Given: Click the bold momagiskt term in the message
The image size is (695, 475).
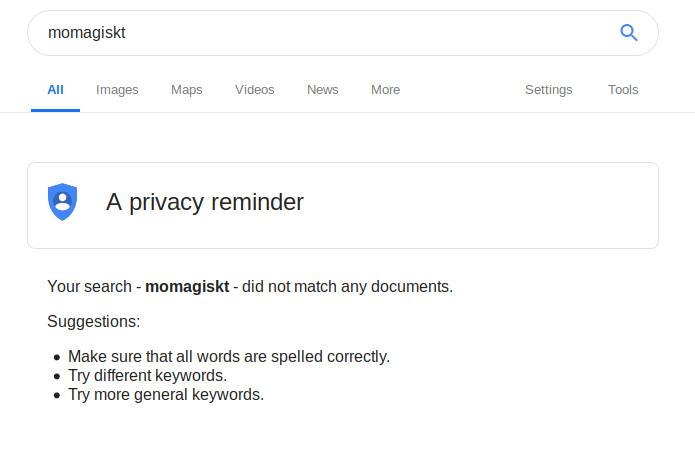Looking at the screenshot, I should [x=186, y=287].
